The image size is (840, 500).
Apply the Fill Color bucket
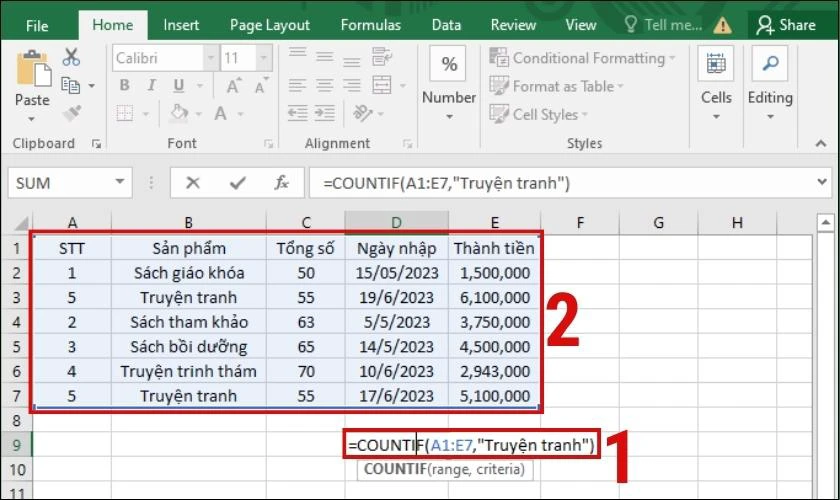point(179,113)
